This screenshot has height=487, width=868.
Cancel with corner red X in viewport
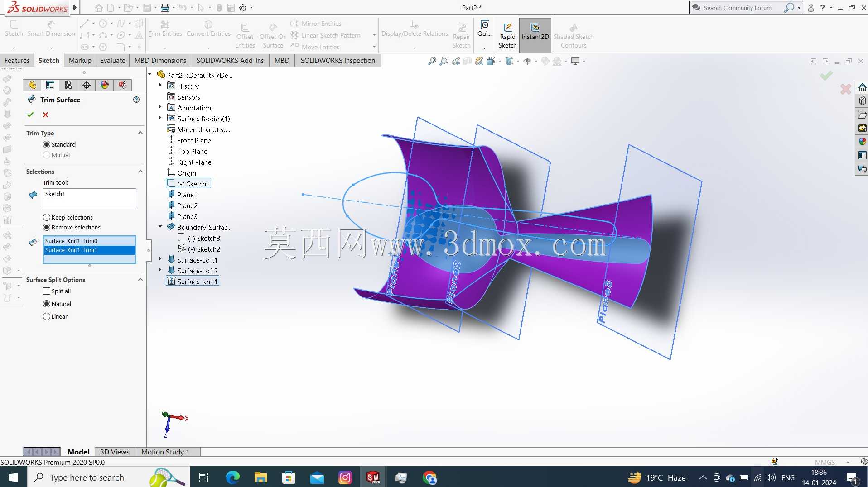click(x=845, y=89)
